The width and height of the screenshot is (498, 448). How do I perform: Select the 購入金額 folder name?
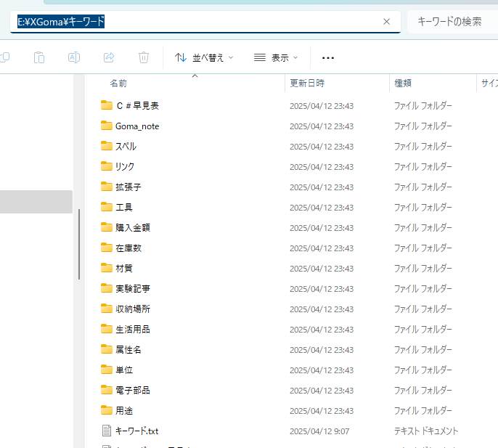tap(133, 228)
